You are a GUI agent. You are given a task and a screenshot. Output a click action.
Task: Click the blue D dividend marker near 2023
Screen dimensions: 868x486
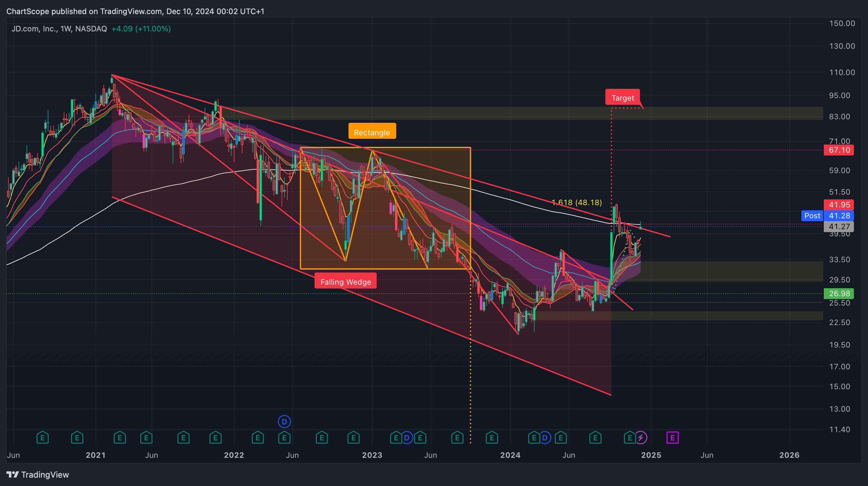coord(407,438)
